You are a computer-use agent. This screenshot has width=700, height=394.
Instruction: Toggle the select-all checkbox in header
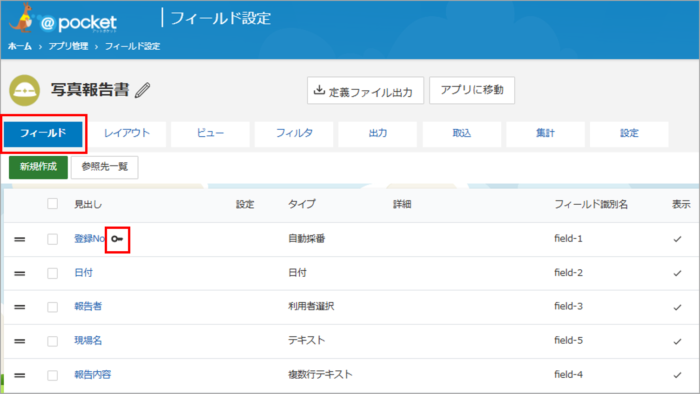point(53,204)
